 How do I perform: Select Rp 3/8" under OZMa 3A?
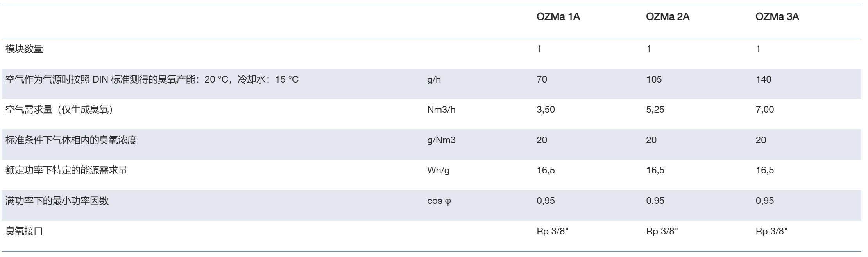[771, 231]
